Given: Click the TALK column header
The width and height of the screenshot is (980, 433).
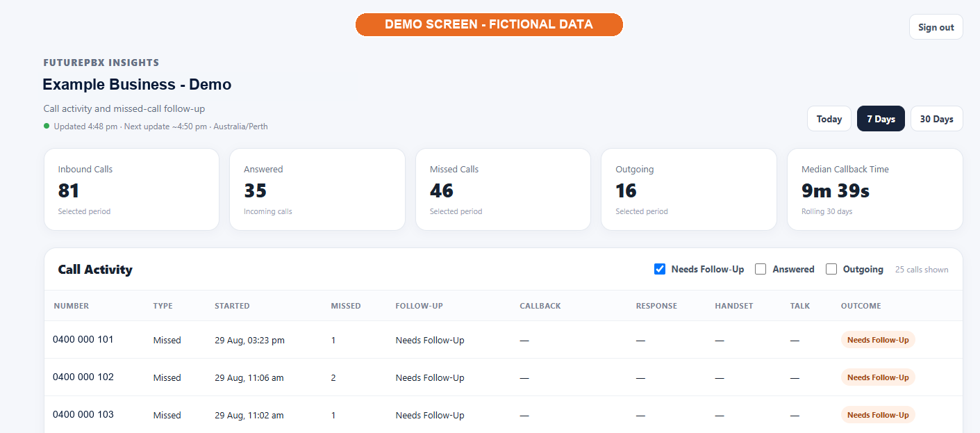Looking at the screenshot, I should point(800,306).
